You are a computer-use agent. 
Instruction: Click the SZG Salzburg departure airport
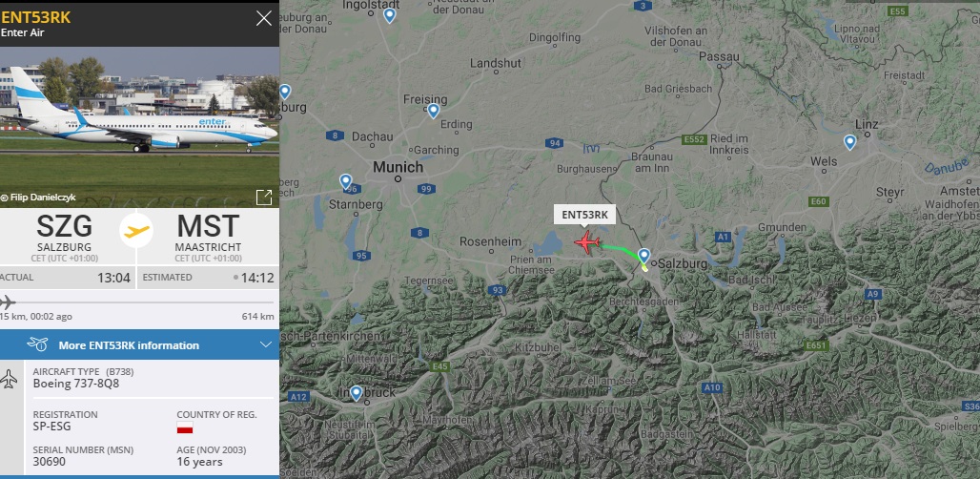pyautogui.click(x=65, y=237)
